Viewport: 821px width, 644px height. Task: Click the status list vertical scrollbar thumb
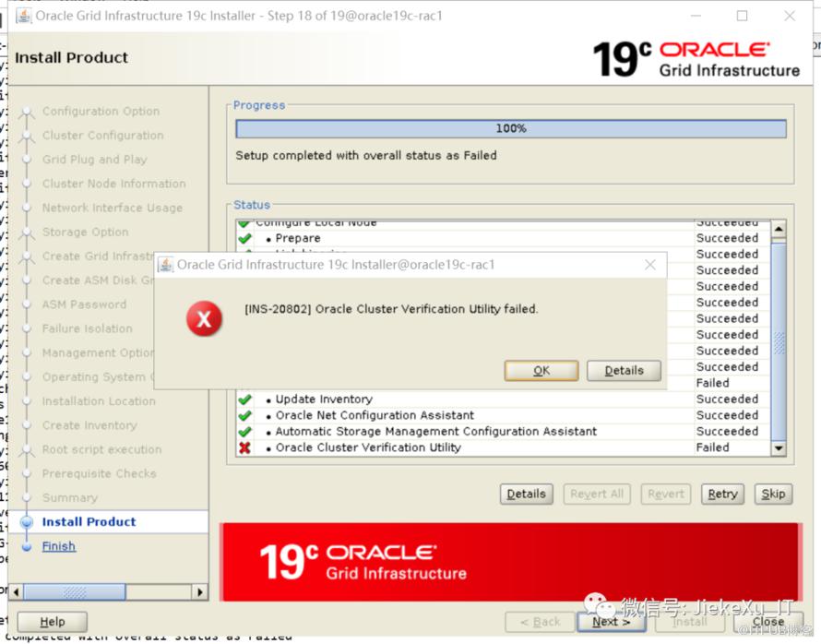click(779, 342)
